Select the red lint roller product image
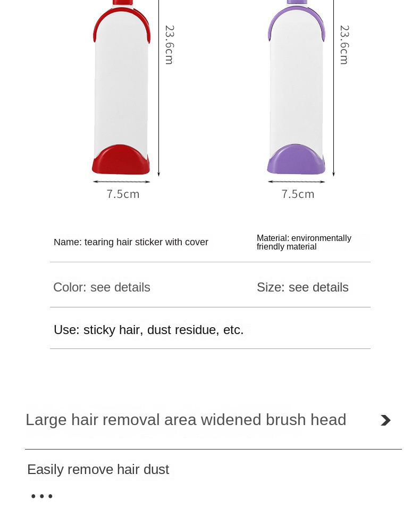420x532 pixels. [121, 90]
